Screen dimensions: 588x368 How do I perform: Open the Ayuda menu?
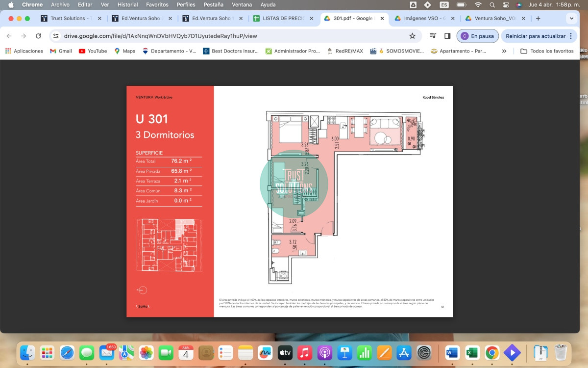click(268, 4)
